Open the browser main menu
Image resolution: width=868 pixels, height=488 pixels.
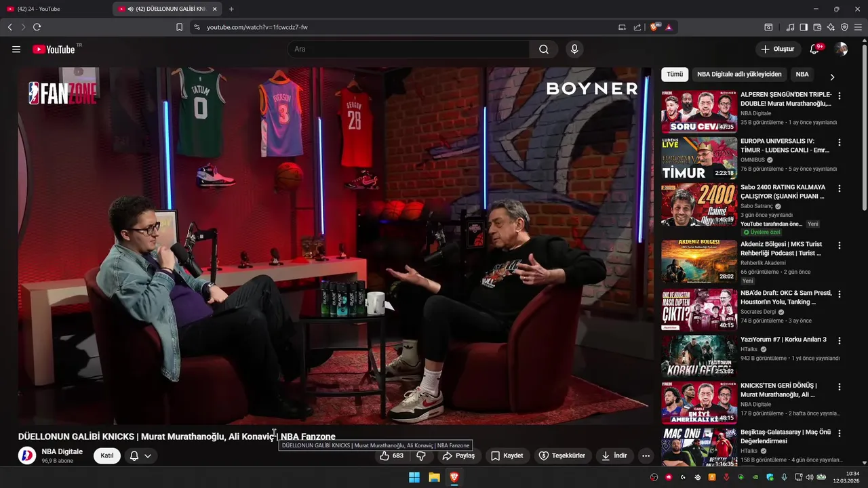pos(859,27)
